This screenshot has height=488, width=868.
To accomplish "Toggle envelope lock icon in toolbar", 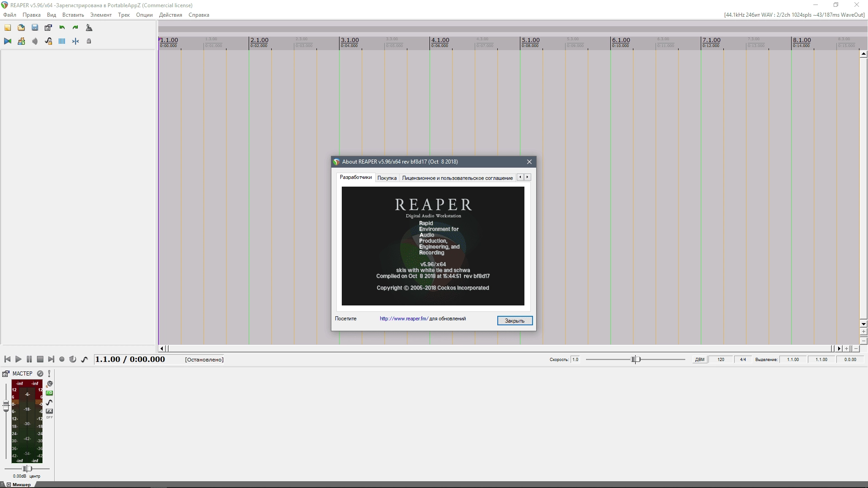I will click(48, 41).
